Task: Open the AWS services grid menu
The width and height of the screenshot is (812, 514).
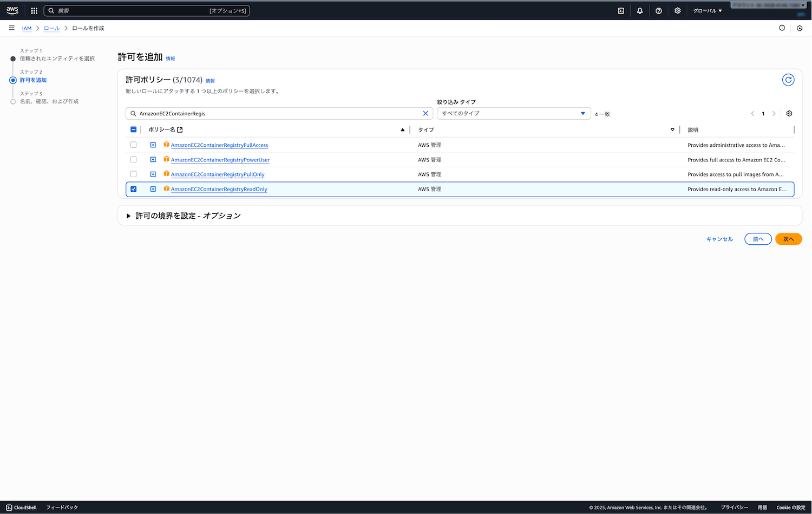Action: point(34,11)
